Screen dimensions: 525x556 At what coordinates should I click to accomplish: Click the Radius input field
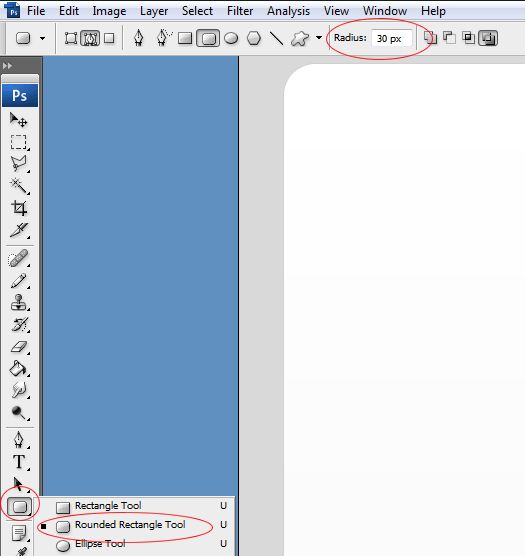(x=392, y=38)
